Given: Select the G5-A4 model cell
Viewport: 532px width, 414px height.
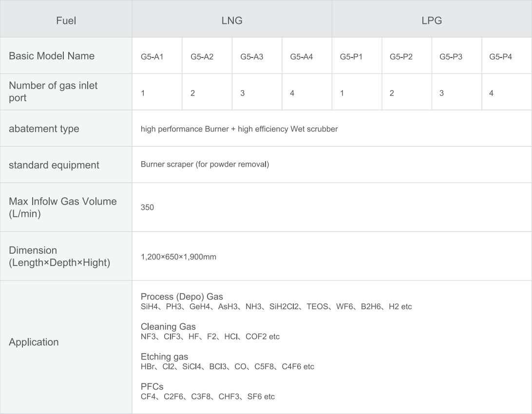Looking at the screenshot, I should click(x=307, y=56).
